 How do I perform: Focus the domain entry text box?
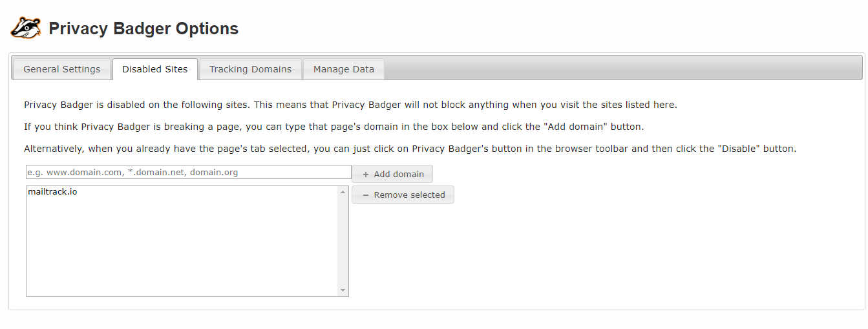(x=188, y=173)
